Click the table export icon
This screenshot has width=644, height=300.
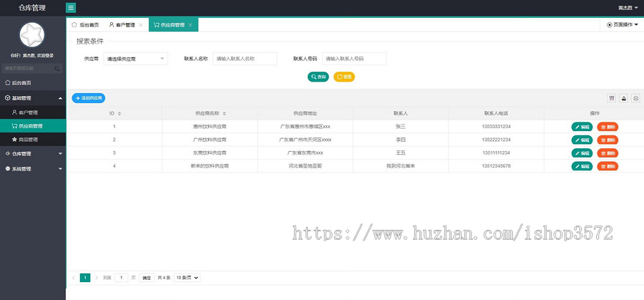coord(623,98)
